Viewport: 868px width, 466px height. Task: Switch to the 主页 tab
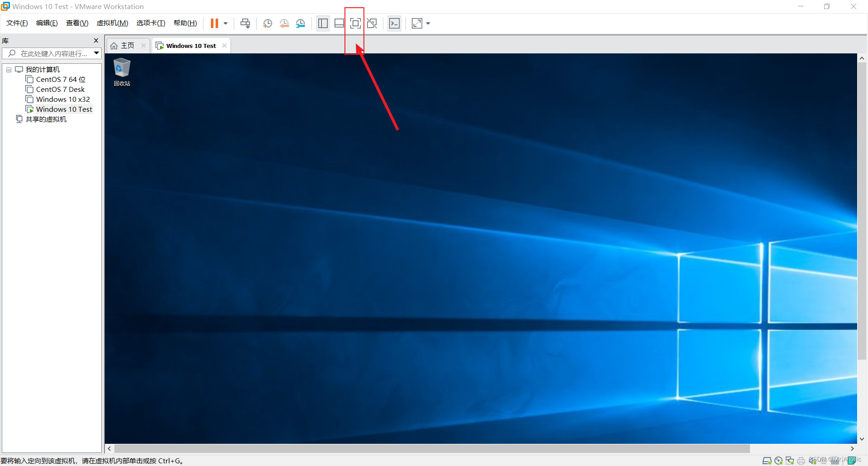(x=128, y=46)
